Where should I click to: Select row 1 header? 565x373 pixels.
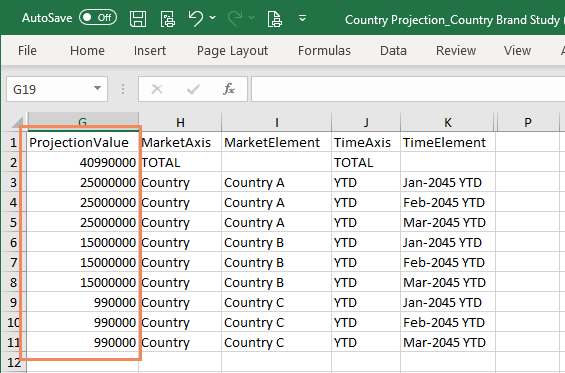click(x=14, y=143)
